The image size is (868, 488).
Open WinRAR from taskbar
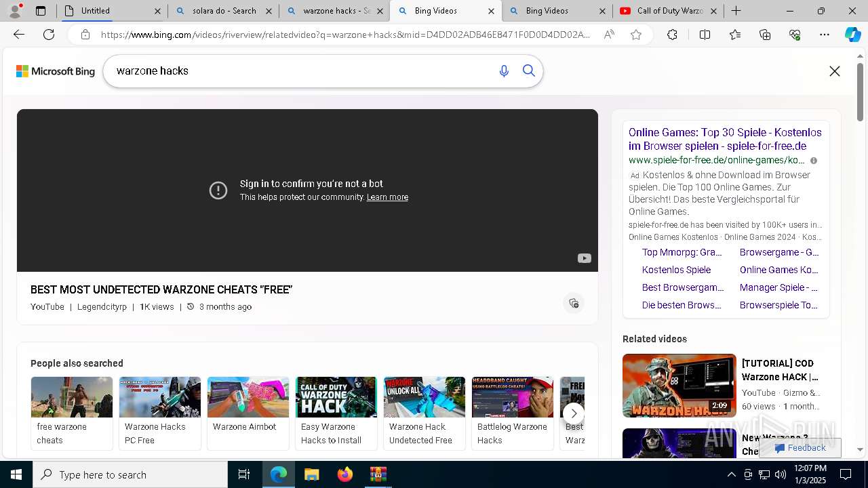click(378, 474)
